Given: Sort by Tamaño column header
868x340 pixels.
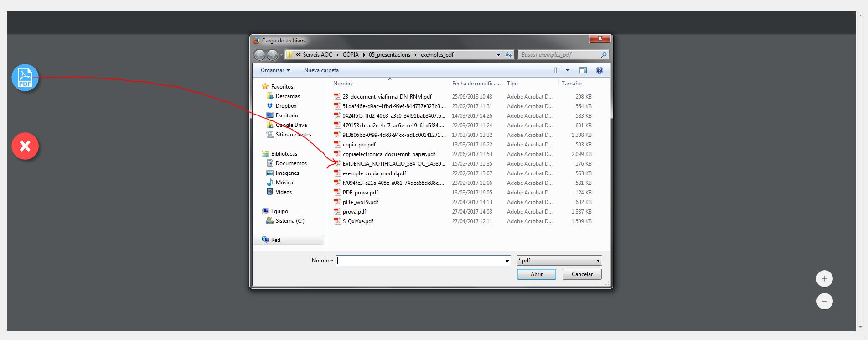Looking at the screenshot, I should [x=571, y=84].
